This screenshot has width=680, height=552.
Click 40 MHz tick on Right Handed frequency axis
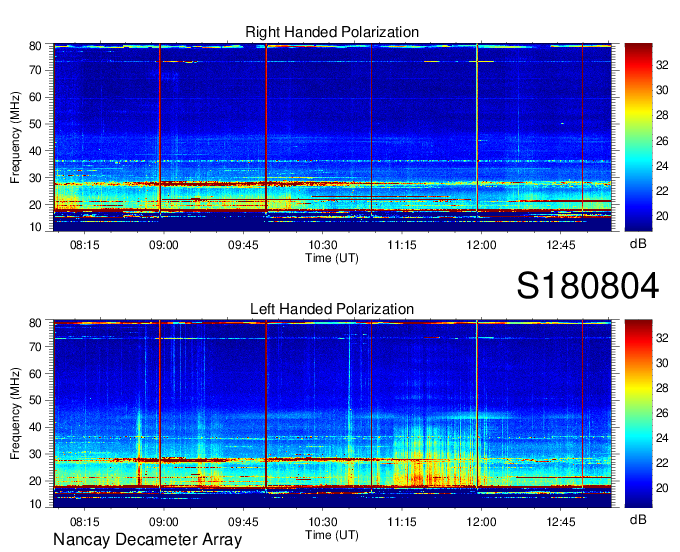click(x=35, y=151)
